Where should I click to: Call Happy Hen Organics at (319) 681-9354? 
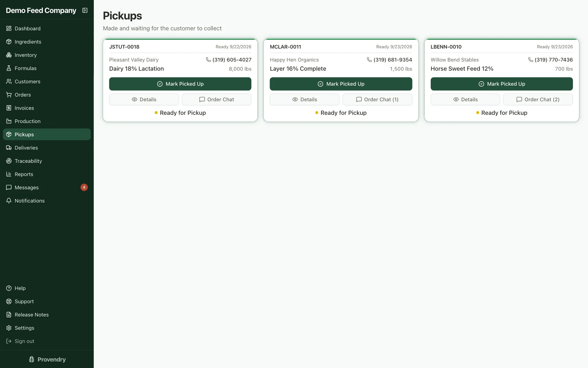[x=390, y=60]
